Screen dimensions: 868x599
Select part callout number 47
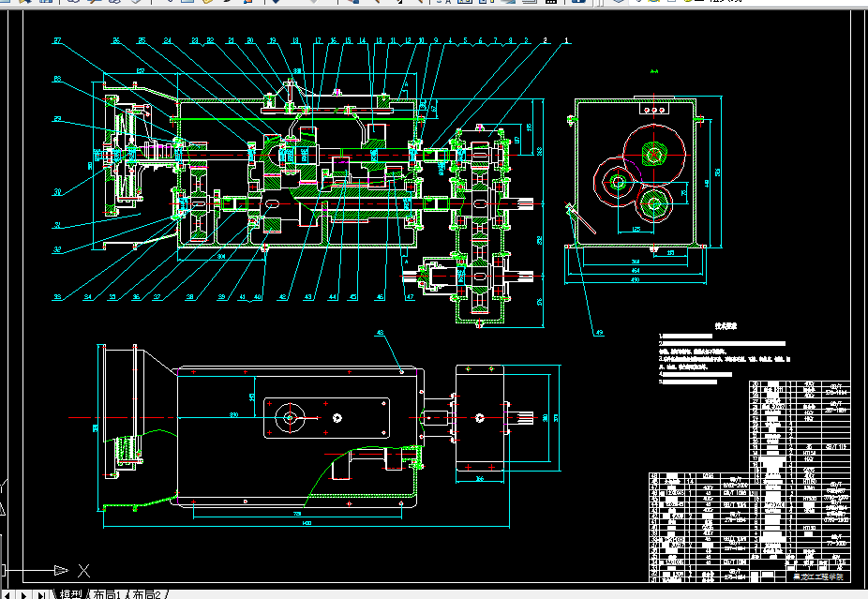(x=410, y=297)
